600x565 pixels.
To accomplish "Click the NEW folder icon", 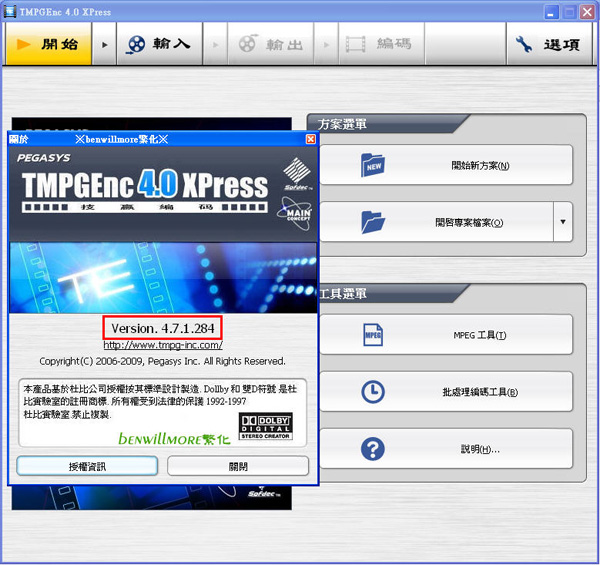I will 373,165.
